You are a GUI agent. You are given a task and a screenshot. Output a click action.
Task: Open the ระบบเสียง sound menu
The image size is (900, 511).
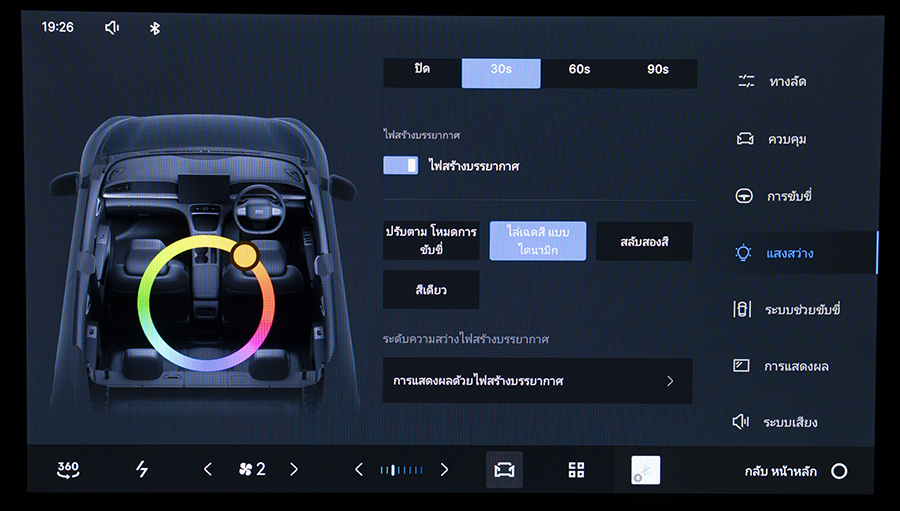tap(789, 422)
